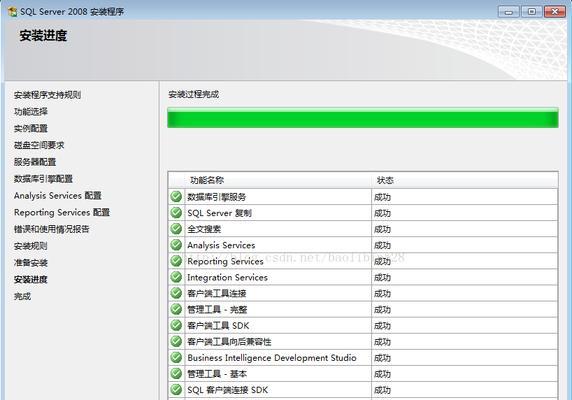Viewport: 572px width, 400px height.
Task: Click success icon beside 数据库引擎服务
Action: pos(176,197)
